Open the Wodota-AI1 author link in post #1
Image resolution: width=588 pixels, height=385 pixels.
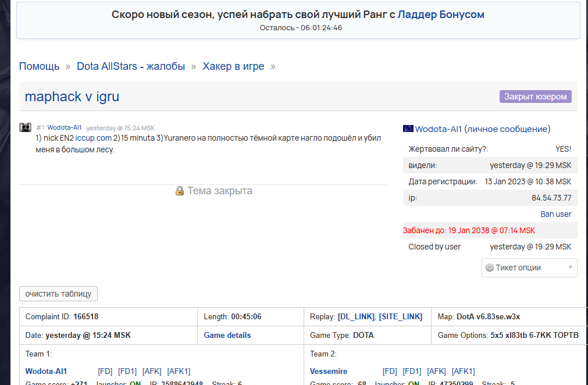coord(64,127)
